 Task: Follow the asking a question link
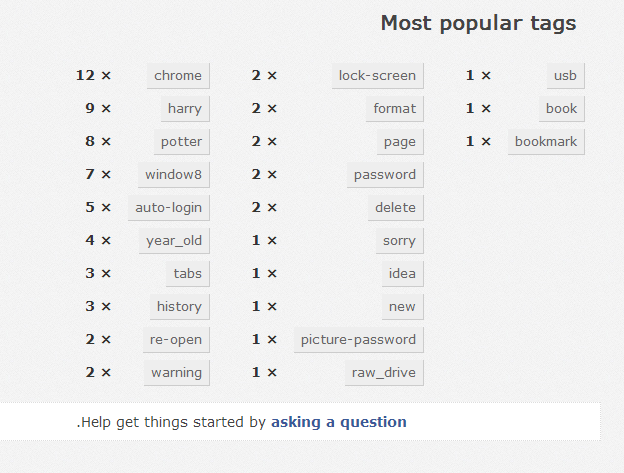tap(338, 422)
